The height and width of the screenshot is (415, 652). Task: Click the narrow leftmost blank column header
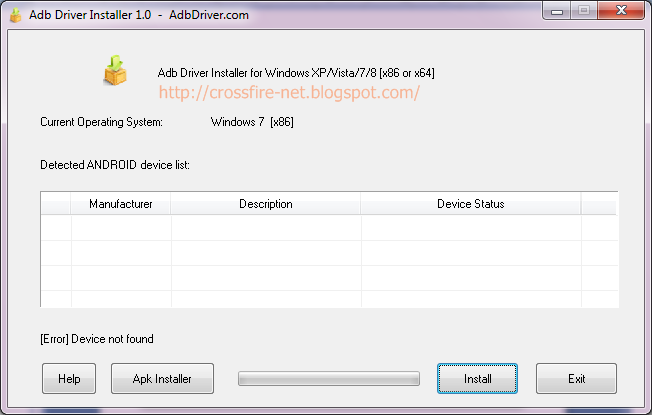(56, 204)
